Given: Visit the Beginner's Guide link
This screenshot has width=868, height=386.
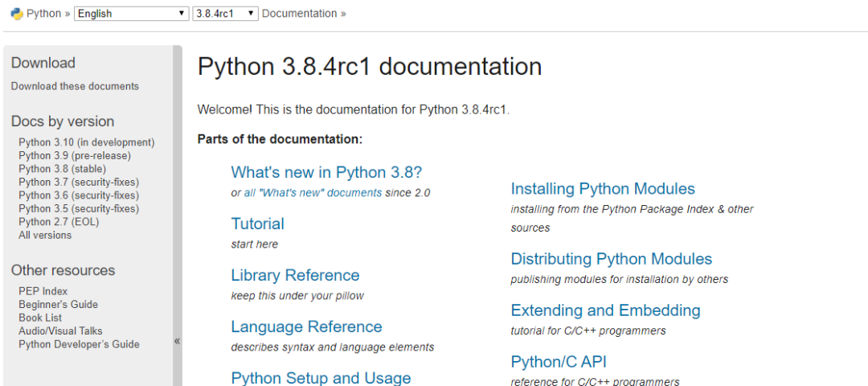Looking at the screenshot, I should (58, 304).
